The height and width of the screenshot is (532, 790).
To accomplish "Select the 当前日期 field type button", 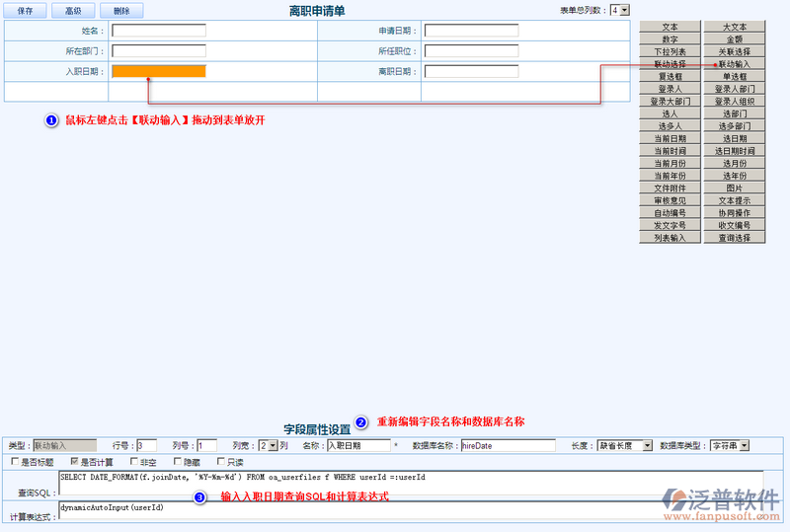I will [671, 138].
